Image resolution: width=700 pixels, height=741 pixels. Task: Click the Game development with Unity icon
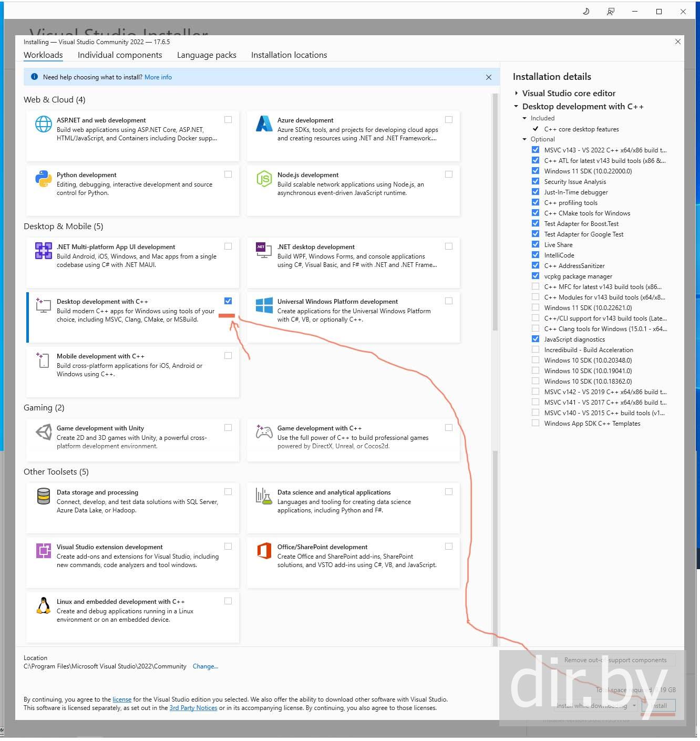pyautogui.click(x=44, y=432)
